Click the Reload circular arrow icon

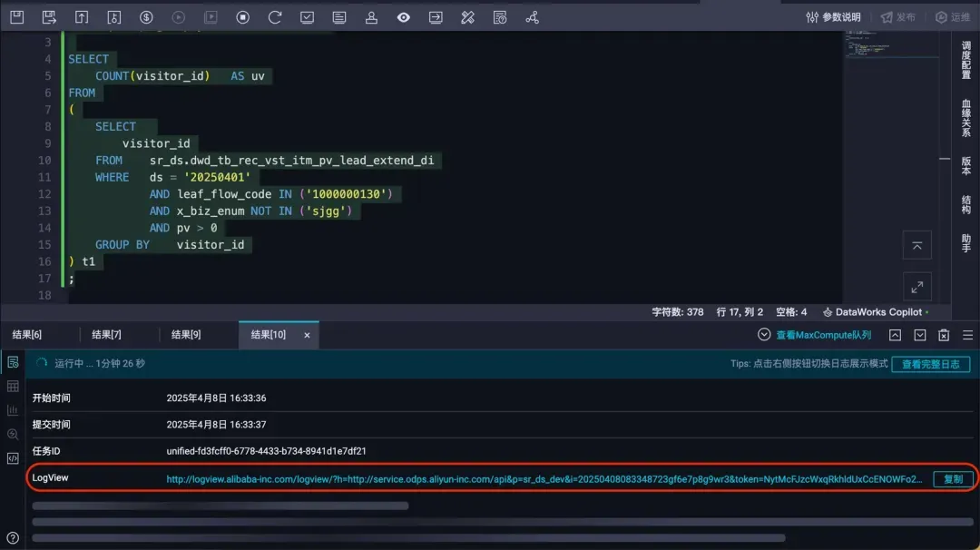click(x=275, y=17)
